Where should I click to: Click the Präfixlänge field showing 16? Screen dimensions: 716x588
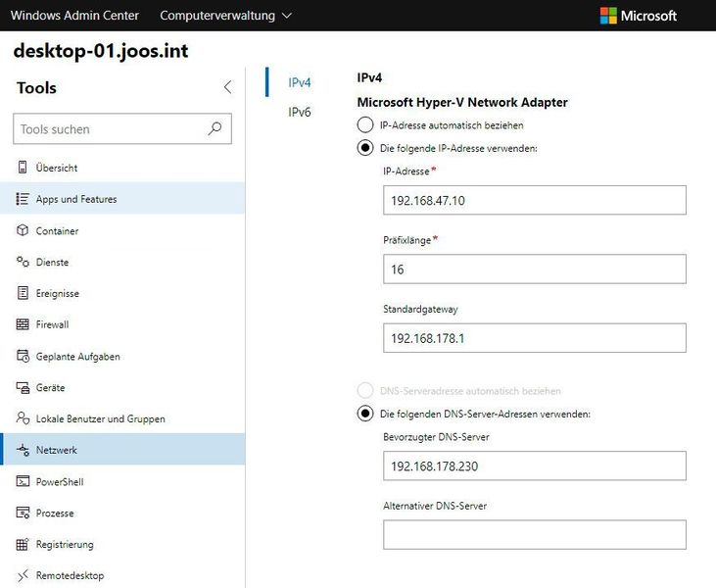pyautogui.click(x=534, y=269)
